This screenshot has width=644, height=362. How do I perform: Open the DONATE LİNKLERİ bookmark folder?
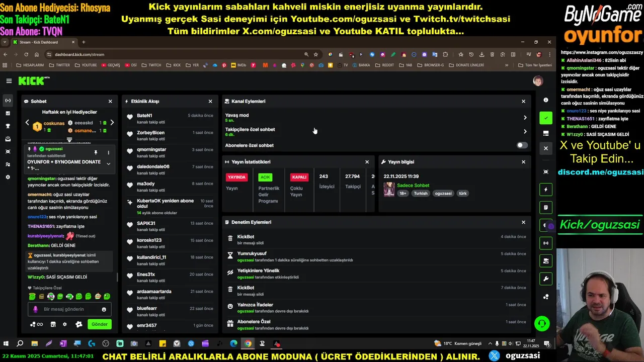466,65
